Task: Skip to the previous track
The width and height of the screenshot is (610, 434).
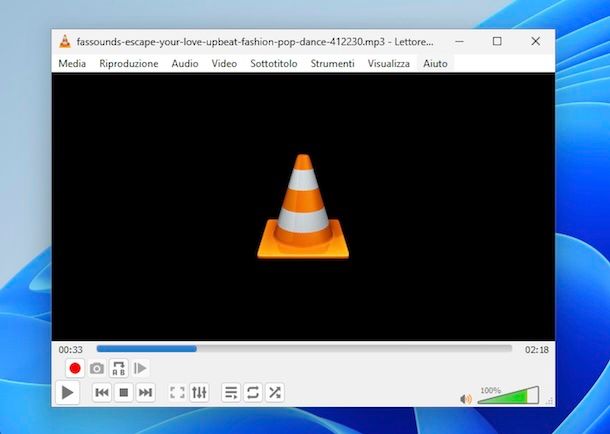Action: click(102, 392)
